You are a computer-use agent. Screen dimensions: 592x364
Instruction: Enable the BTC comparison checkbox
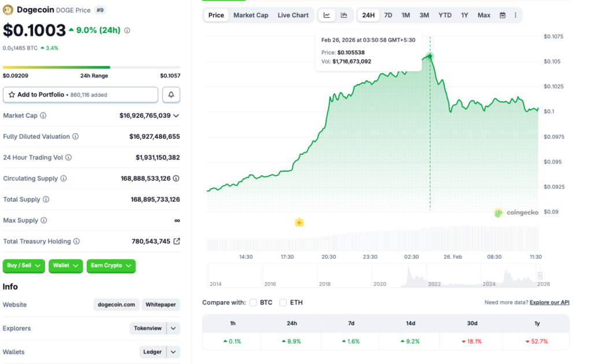[x=253, y=302]
